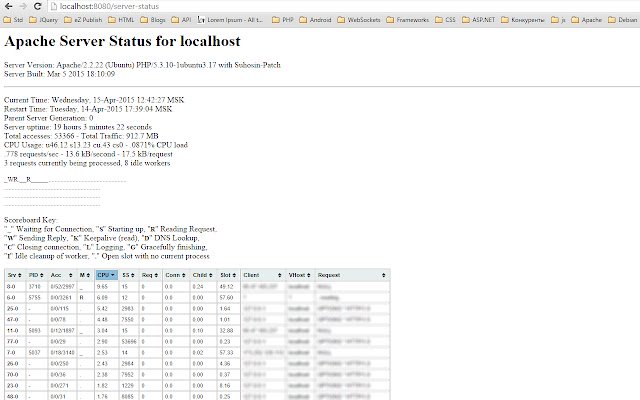Screen dimensions: 640x400
Task: Open the js bookmarks folder
Action: click(558, 20)
